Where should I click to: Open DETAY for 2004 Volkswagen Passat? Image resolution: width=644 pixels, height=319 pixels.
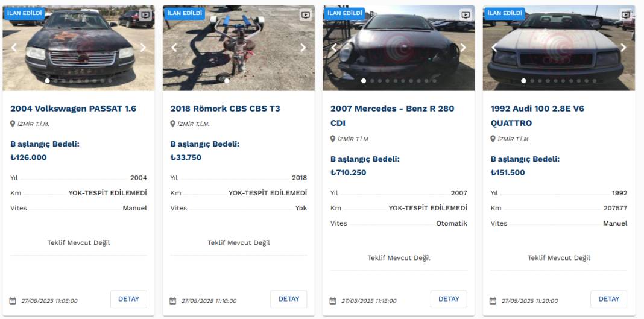click(128, 299)
